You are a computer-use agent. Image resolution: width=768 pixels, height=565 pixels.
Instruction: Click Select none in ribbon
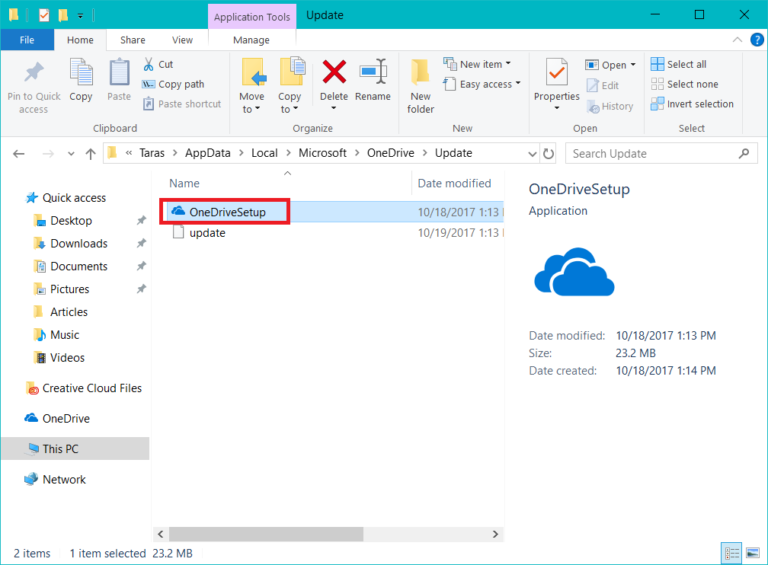coord(685,84)
